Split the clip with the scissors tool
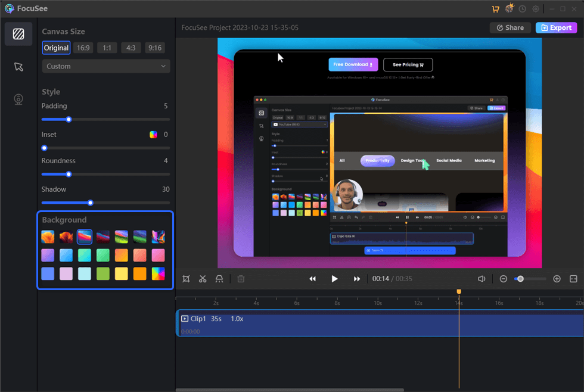Image resolution: width=584 pixels, height=392 pixels. click(x=203, y=279)
